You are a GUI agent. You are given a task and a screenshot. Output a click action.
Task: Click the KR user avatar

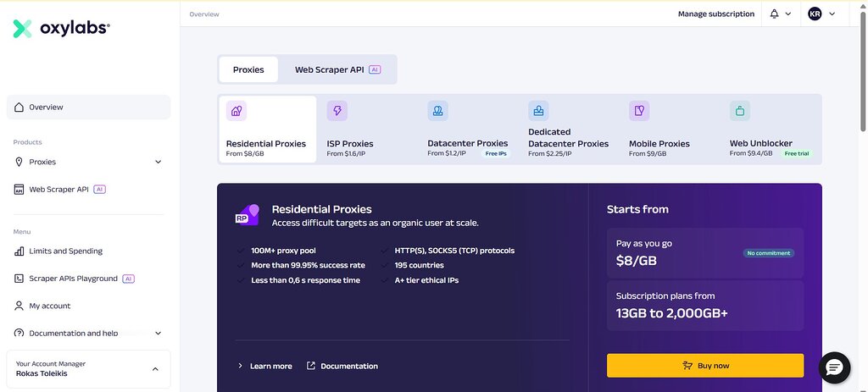coord(815,14)
